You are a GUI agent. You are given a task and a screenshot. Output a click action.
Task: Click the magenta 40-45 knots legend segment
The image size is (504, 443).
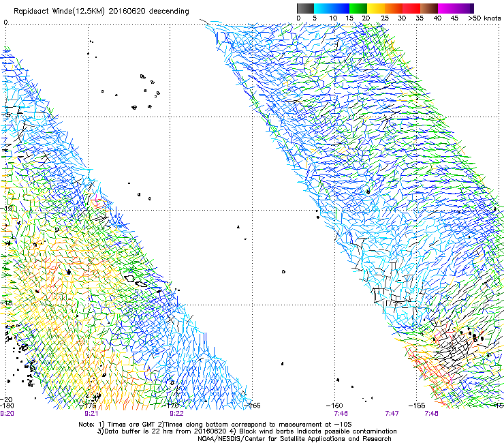point(447,8)
